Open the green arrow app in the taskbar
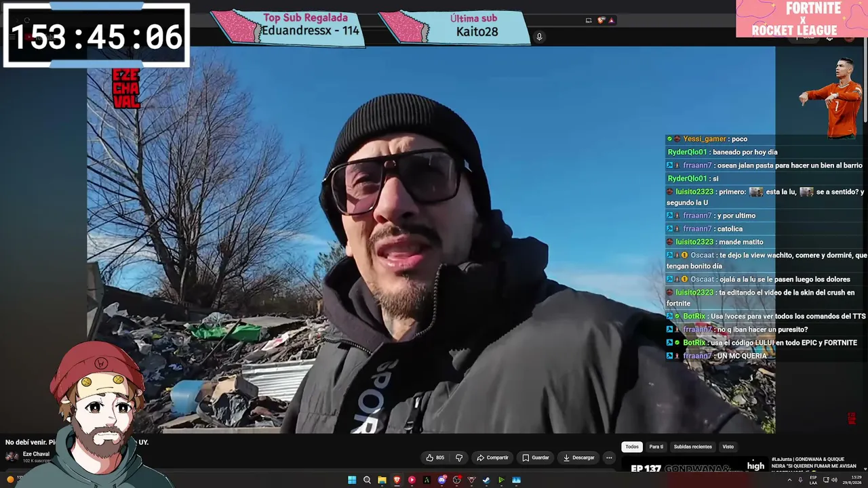This screenshot has height=488, width=868. pos(501,480)
